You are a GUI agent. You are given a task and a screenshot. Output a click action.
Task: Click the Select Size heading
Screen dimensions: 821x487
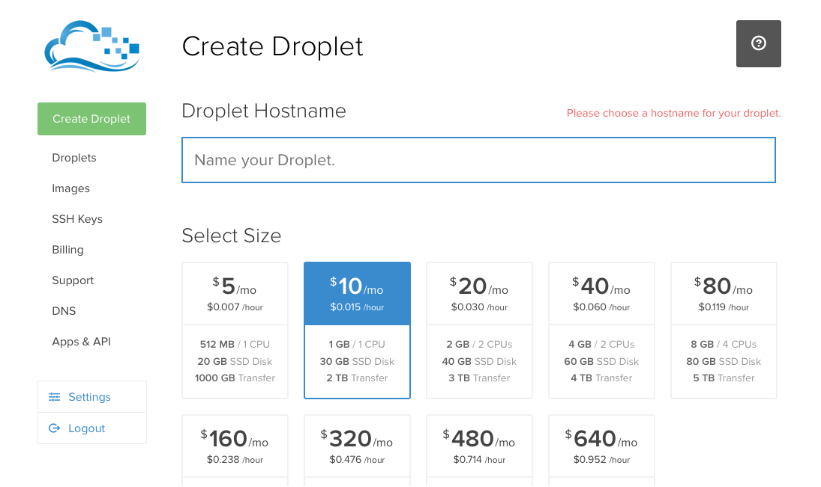click(231, 236)
